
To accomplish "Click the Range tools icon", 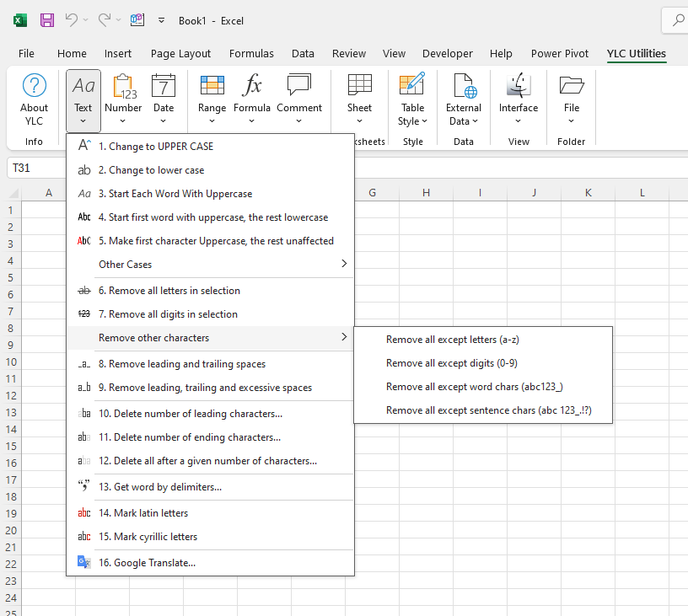I will click(212, 86).
